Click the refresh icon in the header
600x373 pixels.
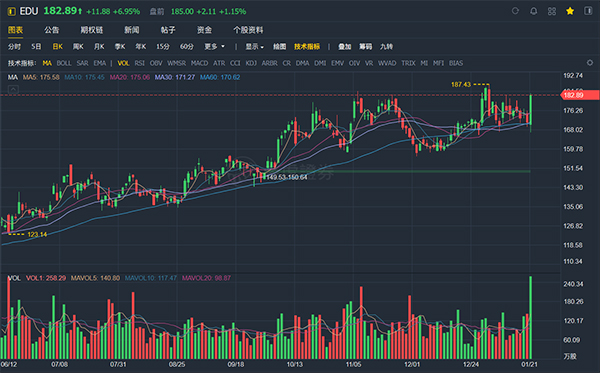tap(515, 11)
